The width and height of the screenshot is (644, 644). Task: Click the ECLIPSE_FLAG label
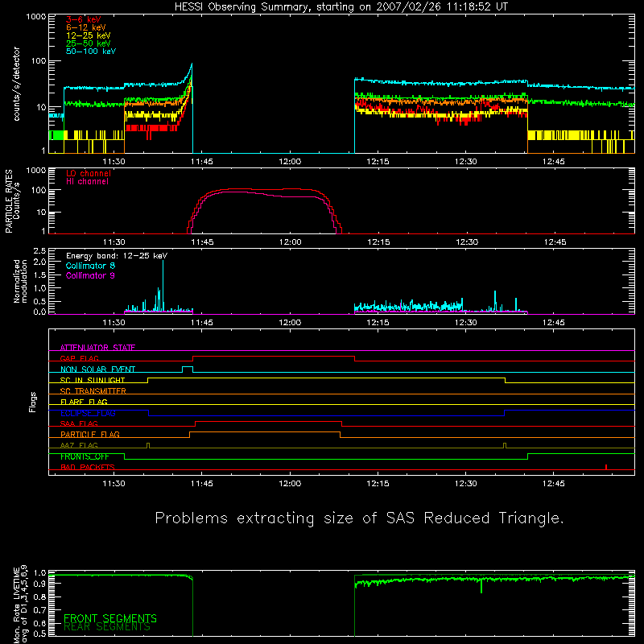88,413
